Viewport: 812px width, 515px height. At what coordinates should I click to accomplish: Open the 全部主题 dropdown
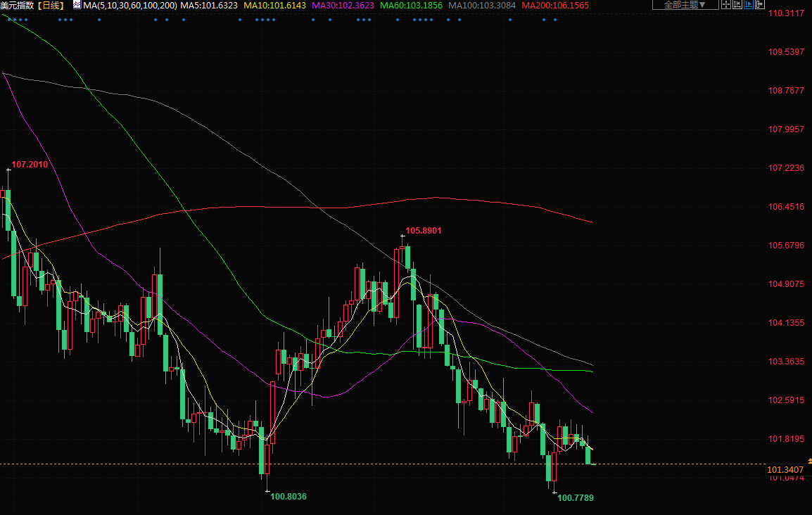point(685,5)
